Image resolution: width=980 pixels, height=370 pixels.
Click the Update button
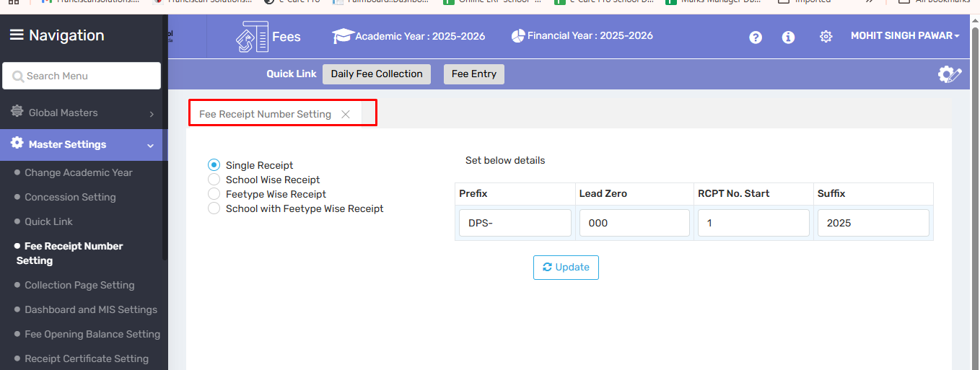[x=566, y=267]
